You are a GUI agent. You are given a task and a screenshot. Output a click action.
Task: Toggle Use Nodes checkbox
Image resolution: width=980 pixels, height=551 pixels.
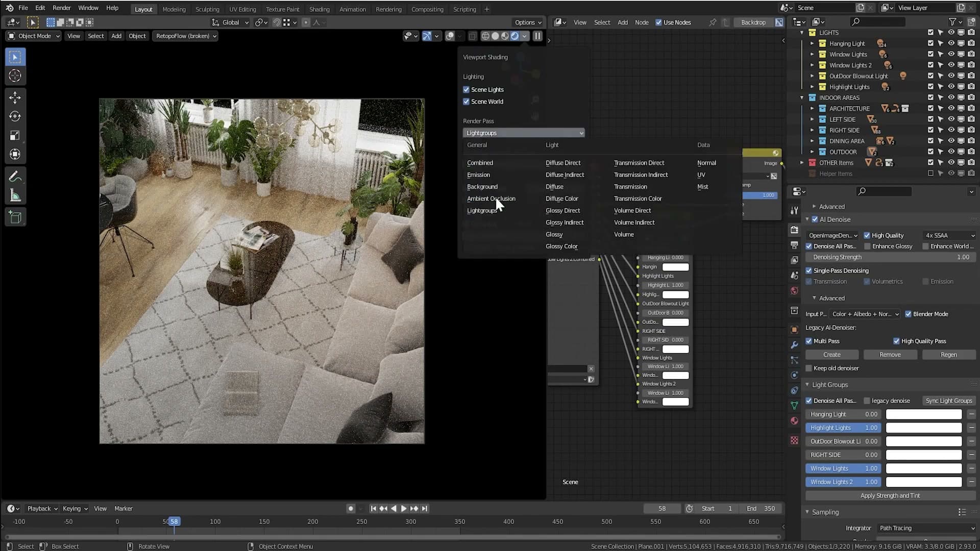click(658, 22)
